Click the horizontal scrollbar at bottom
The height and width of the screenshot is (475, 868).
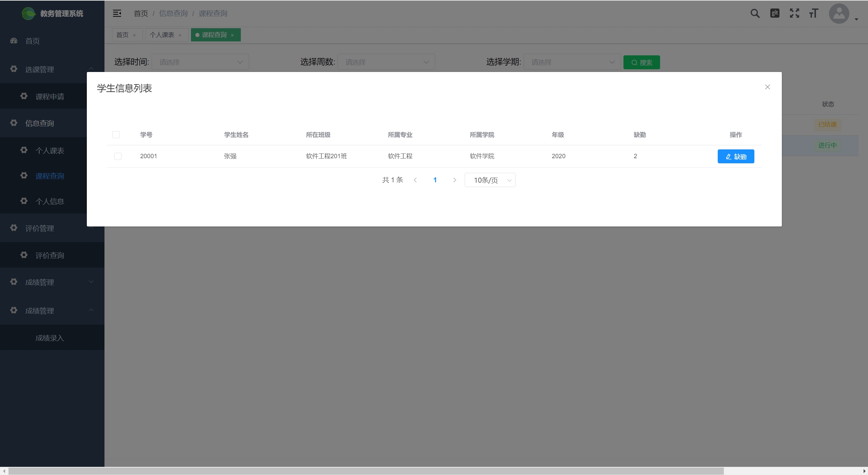click(x=366, y=471)
